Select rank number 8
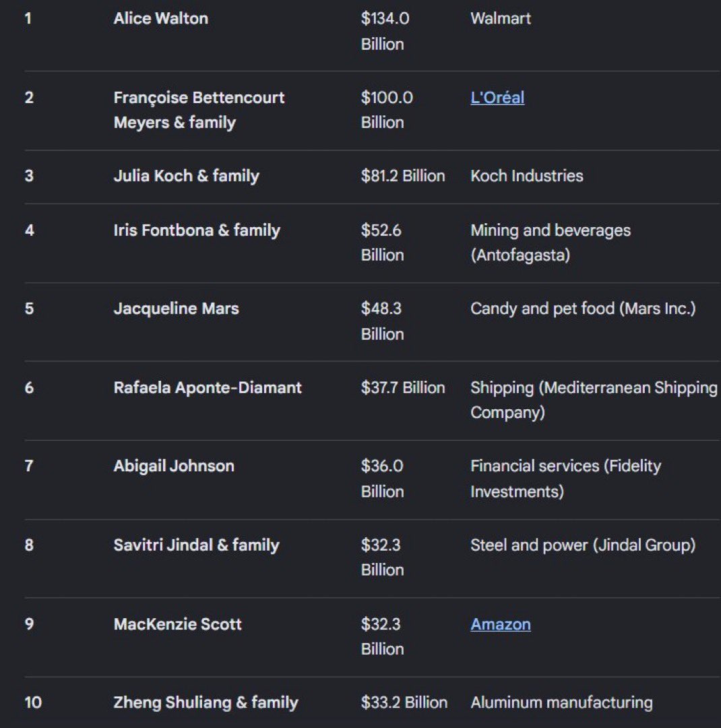 coord(29,545)
